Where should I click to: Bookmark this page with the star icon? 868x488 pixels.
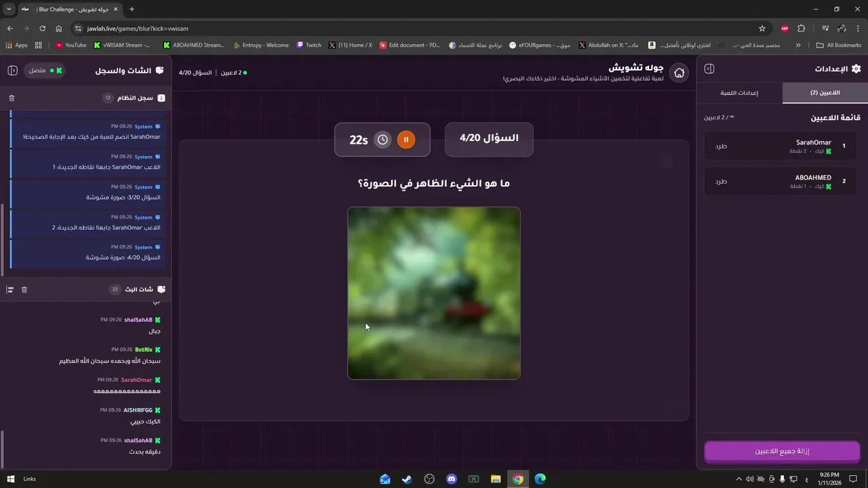point(762,28)
